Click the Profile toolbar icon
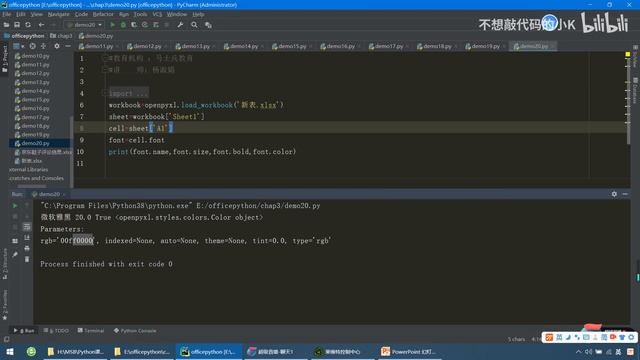Screen dimensions: 640x360 [145, 25]
